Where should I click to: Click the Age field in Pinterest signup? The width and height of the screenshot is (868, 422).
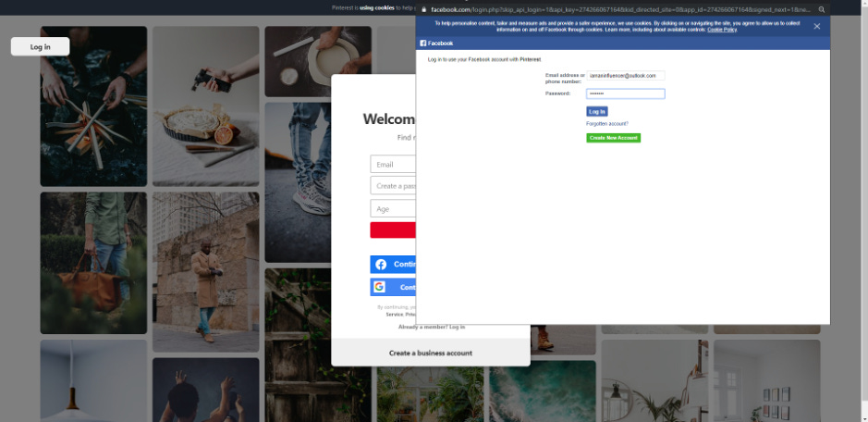(393, 208)
